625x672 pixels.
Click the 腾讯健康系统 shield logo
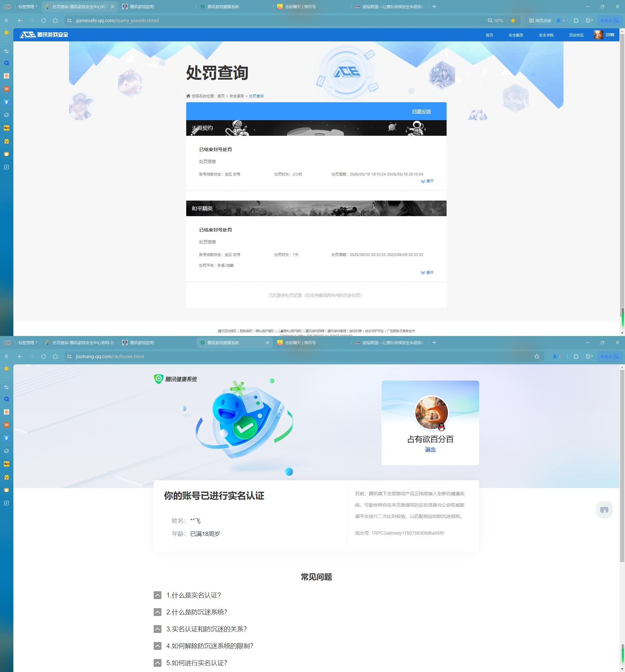click(x=175, y=379)
